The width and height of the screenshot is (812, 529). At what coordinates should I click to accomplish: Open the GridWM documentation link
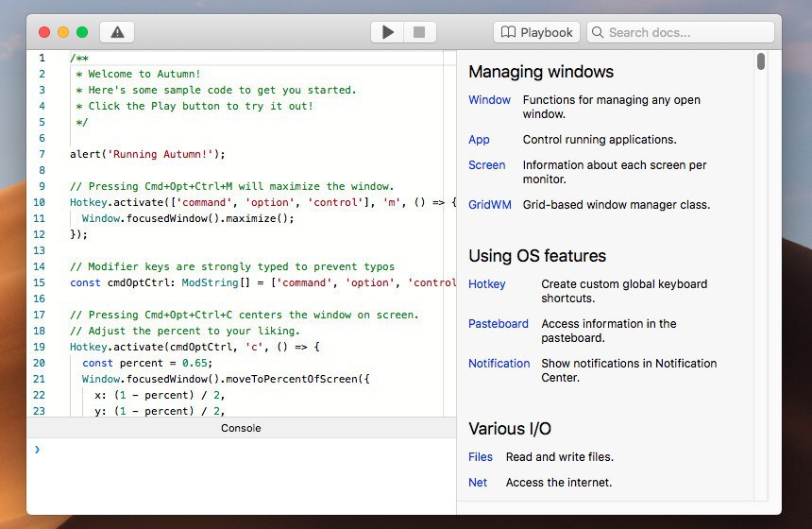[x=489, y=205]
